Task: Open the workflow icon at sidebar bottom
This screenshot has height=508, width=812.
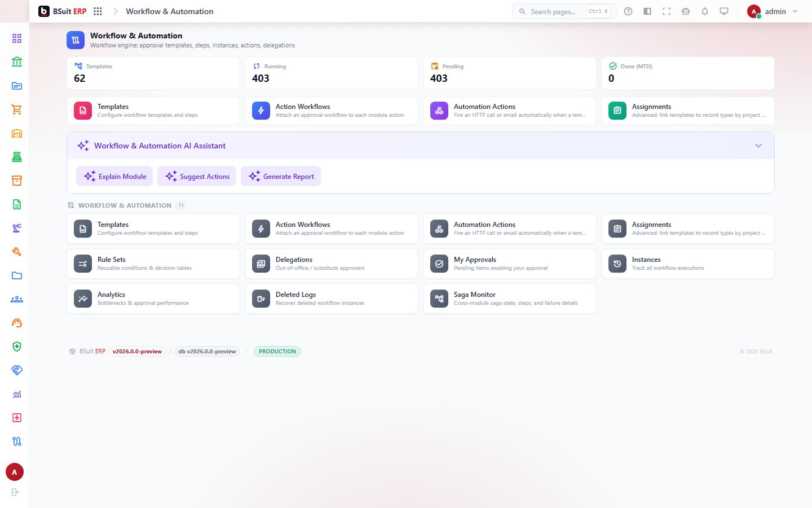Action: point(17,441)
